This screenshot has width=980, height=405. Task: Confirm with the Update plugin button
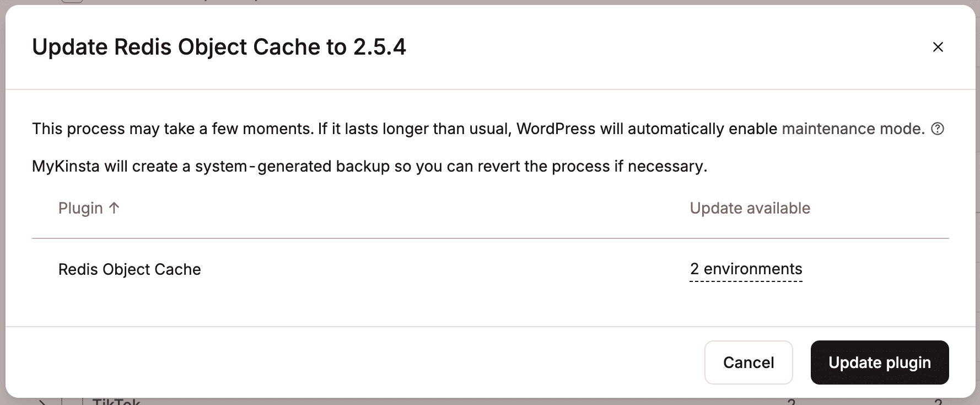(879, 363)
